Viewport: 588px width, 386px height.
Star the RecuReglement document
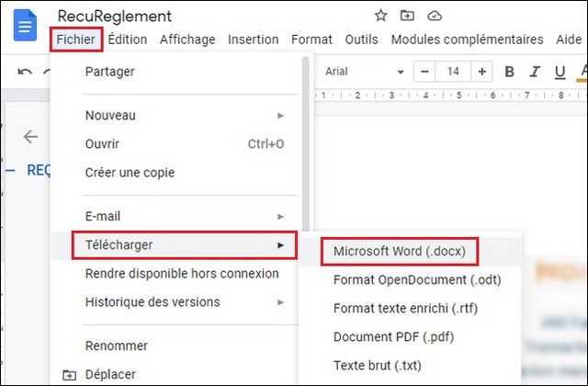click(381, 16)
